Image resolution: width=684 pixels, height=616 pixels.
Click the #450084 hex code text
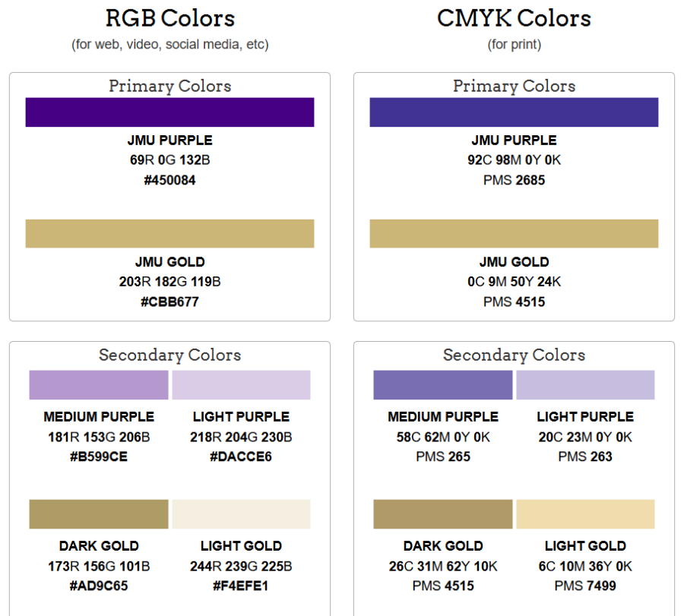(169, 181)
